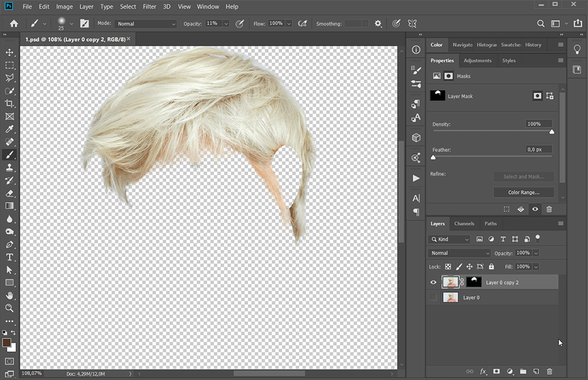
Task: Open the Color Range dialog
Action: tap(523, 192)
